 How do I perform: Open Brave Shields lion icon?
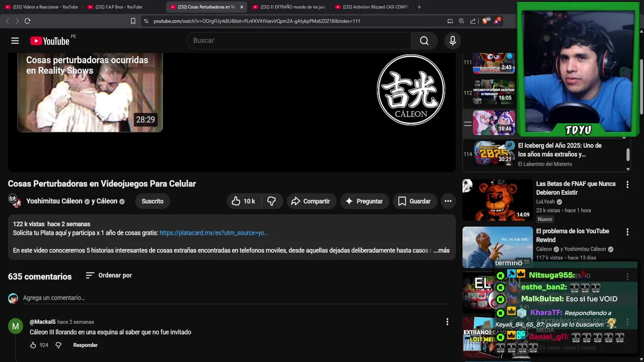pyautogui.click(x=486, y=21)
